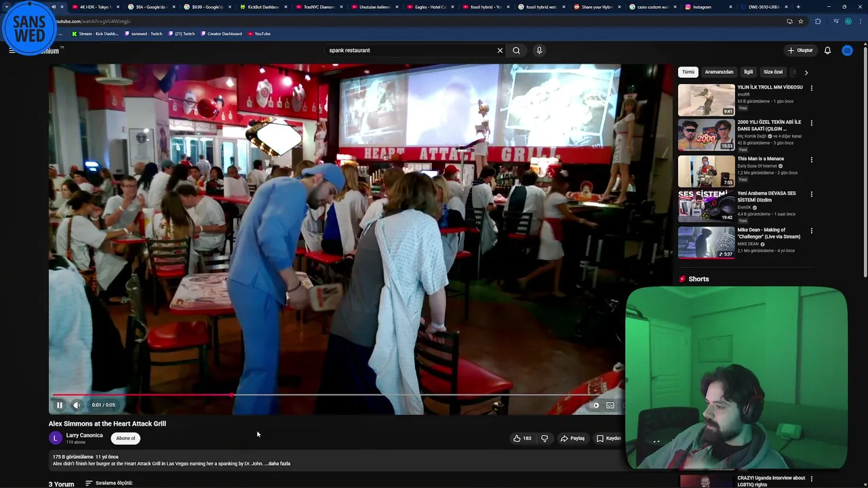Open the Stream - Kick Dashboard bookmark
Screen dimensions: 868x488
pyautogui.click(x=96, y=34)
